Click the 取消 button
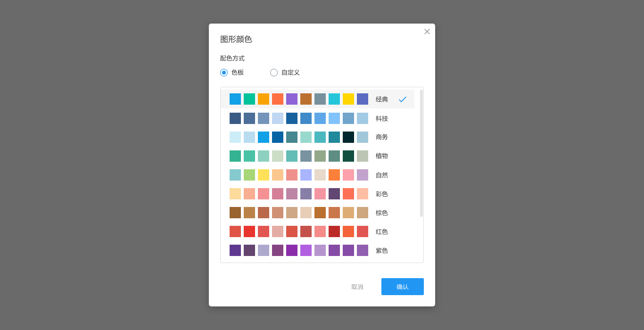This screenshot has height=330, width=644. 357,287
